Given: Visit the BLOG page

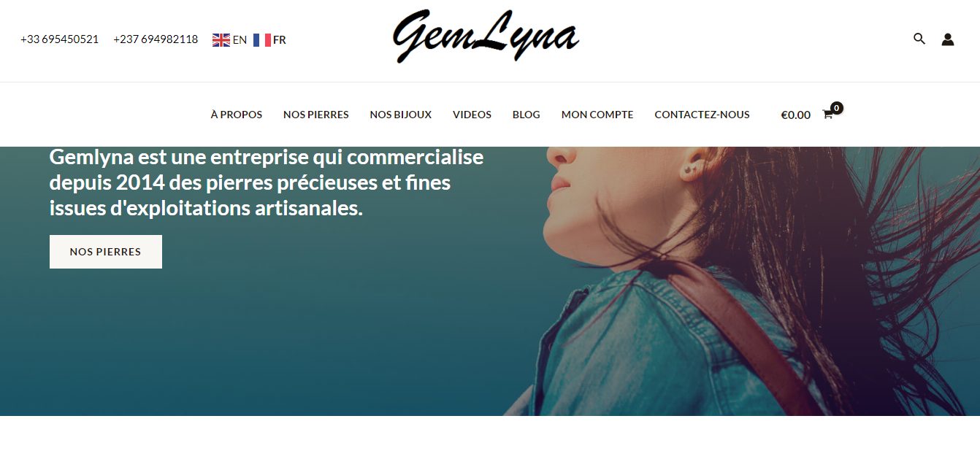Looking at the screenshot, I should [527, 115].
